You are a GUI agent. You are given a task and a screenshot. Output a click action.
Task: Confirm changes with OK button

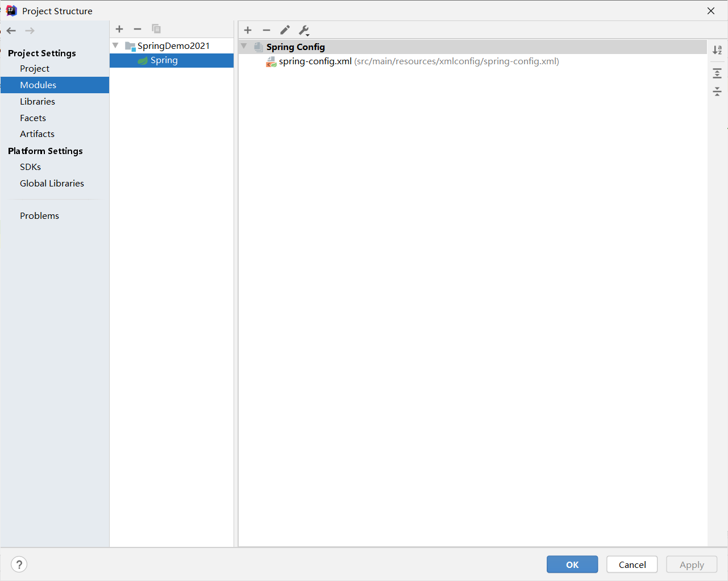tap(572, 565)
